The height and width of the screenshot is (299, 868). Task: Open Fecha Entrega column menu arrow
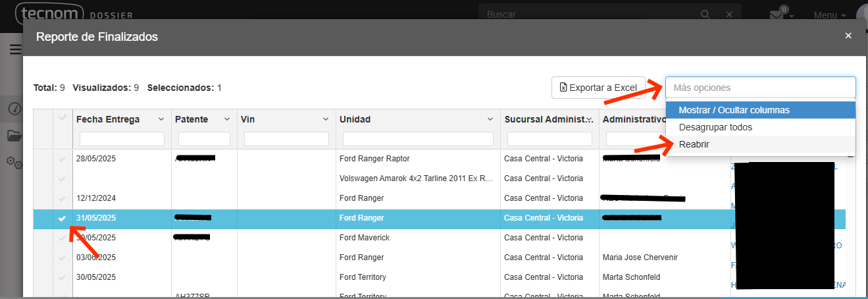(161, 119)
